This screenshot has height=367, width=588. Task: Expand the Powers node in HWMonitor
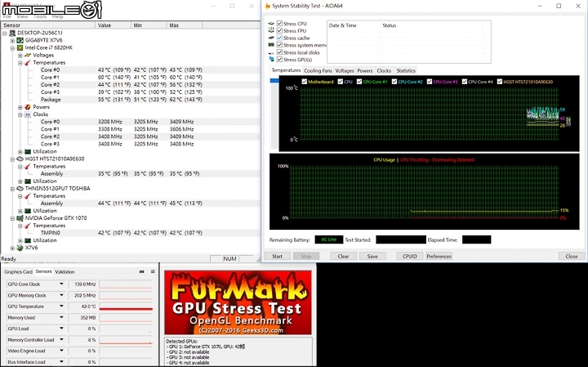20,107
